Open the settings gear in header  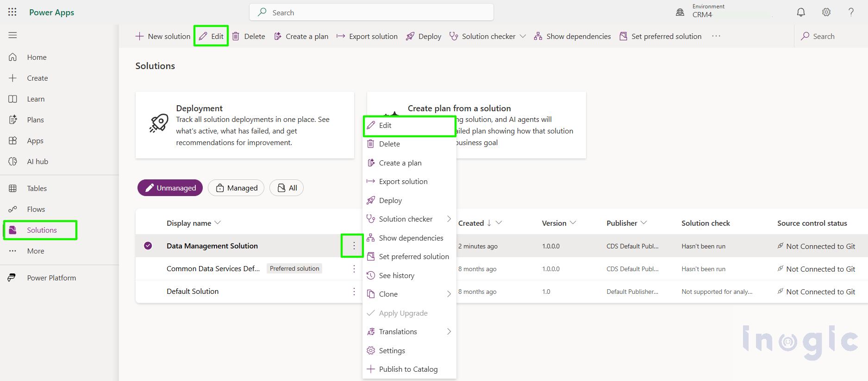(x=826, y=13)
